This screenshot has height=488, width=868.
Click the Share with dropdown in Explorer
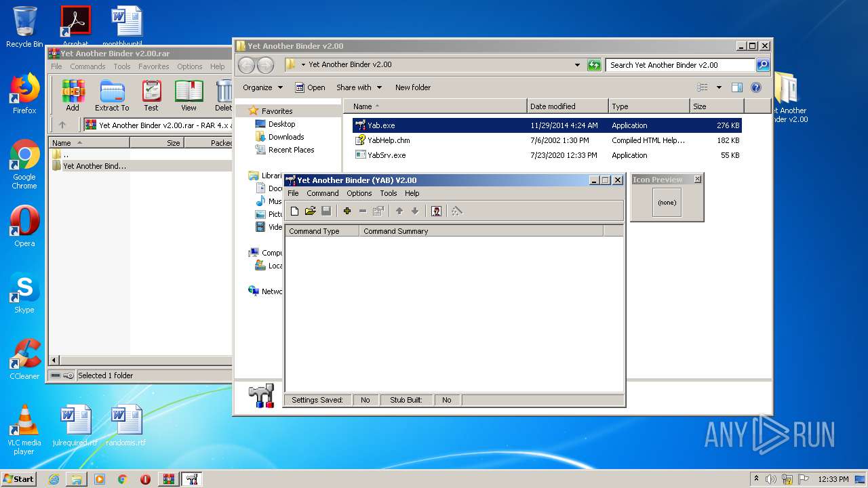coord(359,87)
